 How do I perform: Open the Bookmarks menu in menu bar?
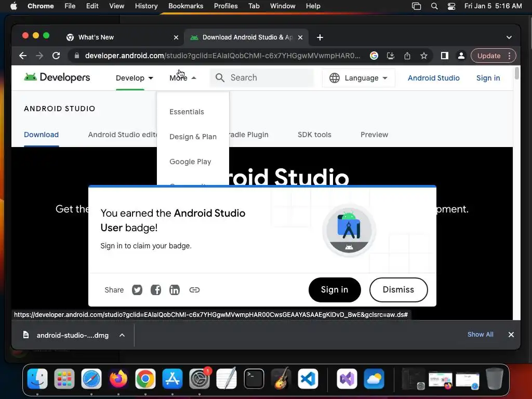185,6
